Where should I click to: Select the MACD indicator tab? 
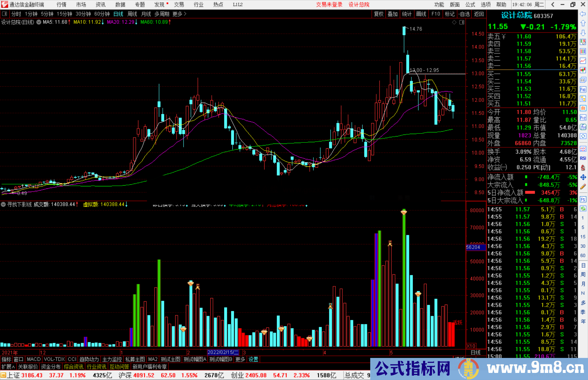pyautogui.click(x=33, y=359)
